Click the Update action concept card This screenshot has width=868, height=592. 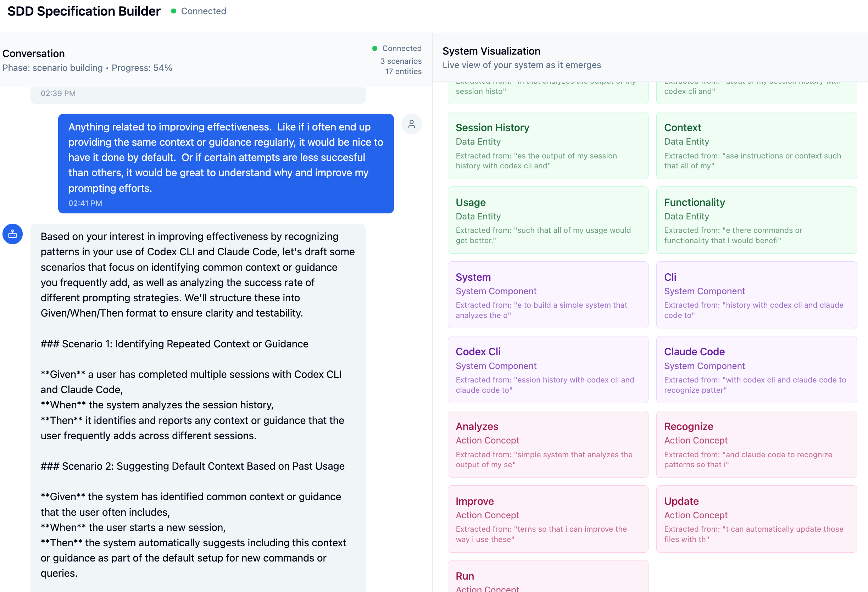[x=756, y=519]
